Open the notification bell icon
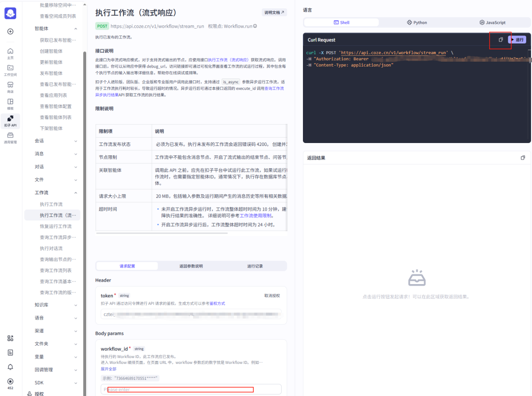532x396 pixels. [10, 367]
